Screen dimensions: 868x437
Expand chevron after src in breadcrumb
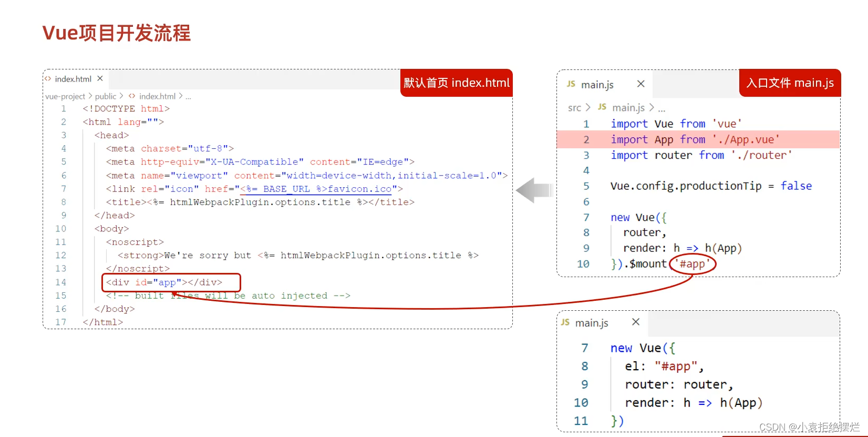[x=587, y=107]
